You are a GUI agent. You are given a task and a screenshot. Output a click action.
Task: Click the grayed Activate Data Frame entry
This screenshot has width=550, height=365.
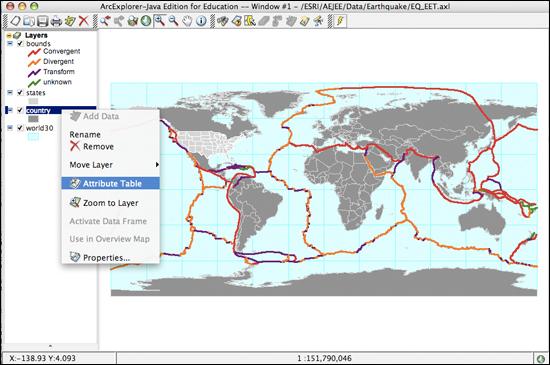click(108, 221)
